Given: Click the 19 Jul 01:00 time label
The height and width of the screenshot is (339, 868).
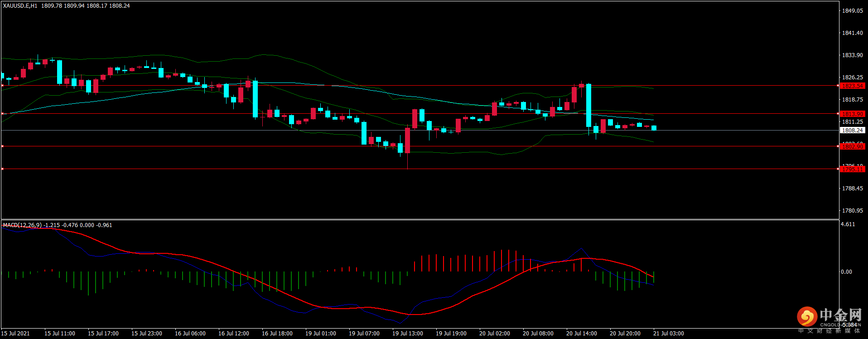Looking at the screenshot, I should (x=321, y=334).
